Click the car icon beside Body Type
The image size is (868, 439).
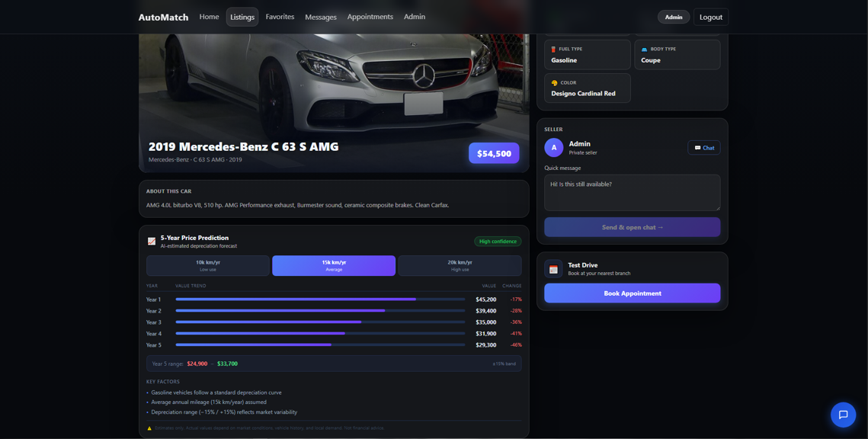click(644, 50)
